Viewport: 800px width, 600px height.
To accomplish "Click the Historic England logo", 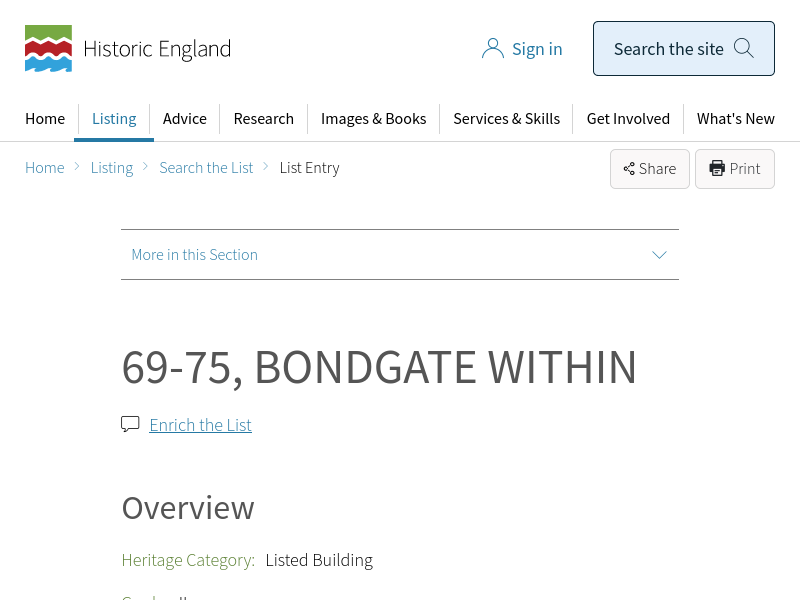I will coord(127,49).
